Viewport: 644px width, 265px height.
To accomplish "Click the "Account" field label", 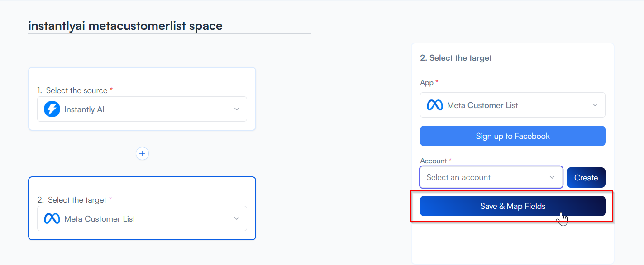I will (434, 161).
